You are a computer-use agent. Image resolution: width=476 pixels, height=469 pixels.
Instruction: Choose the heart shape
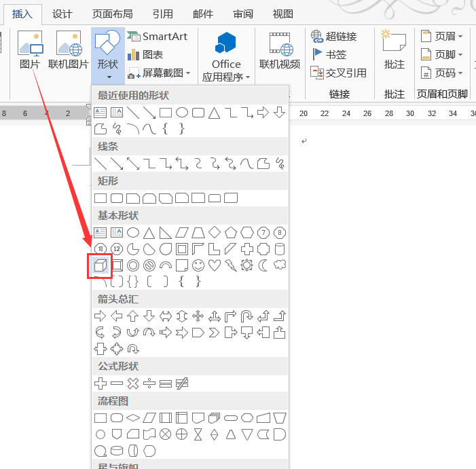point(214,265)
